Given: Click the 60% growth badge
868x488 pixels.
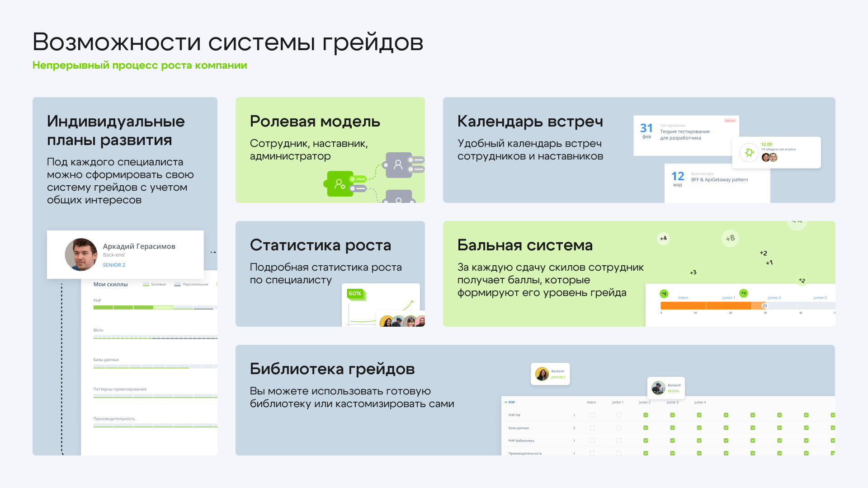Looking at the screenshot, I should pos(355,294).
